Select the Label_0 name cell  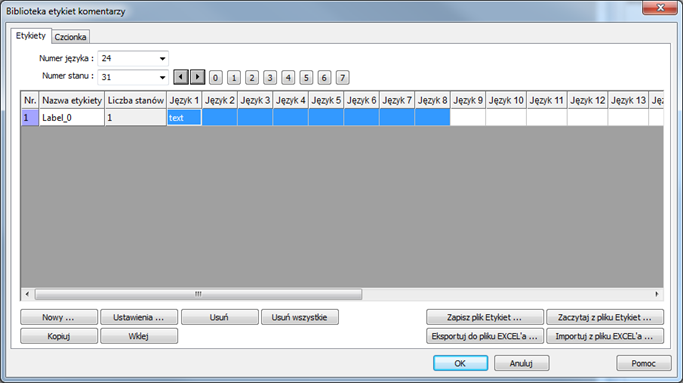(72, 118)
